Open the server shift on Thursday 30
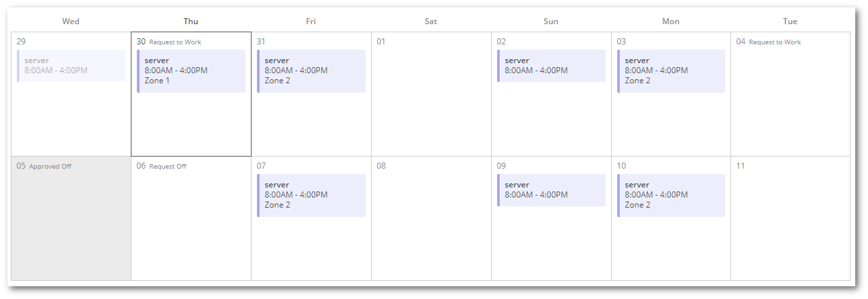The image size is (868, 299). (x=191, y=71)
